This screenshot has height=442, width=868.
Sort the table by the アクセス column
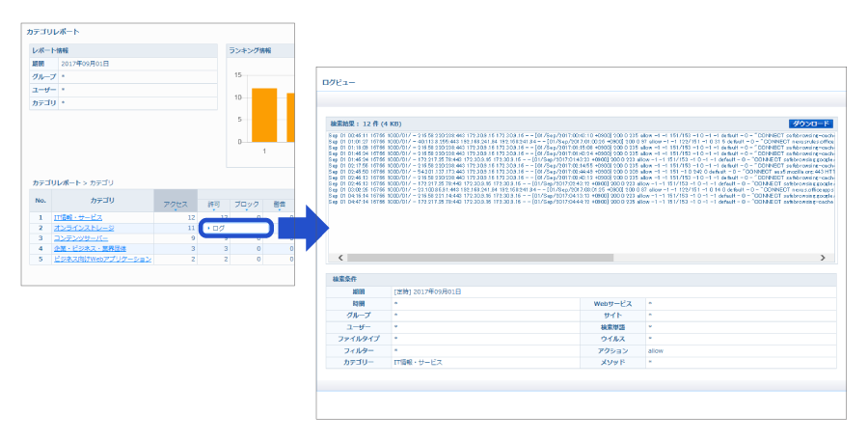(x=175, y=204)
